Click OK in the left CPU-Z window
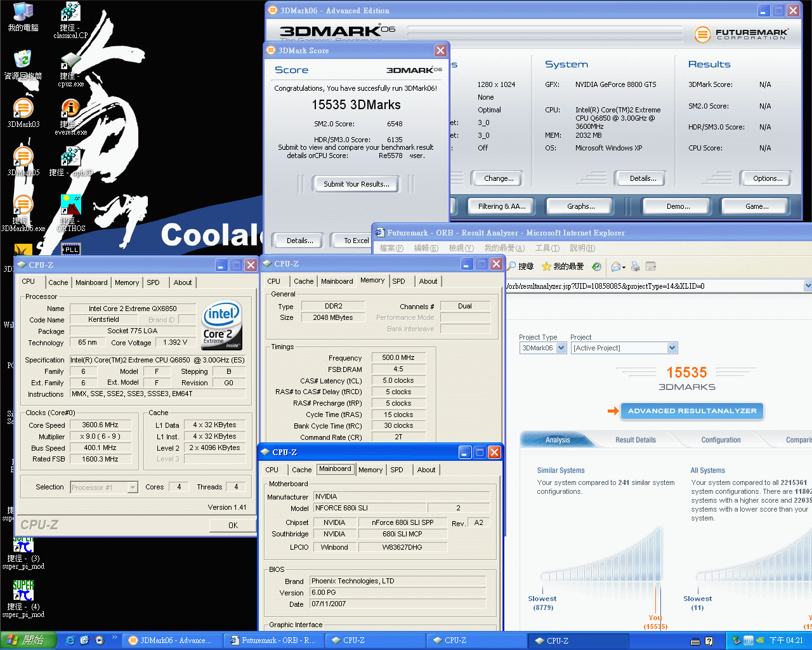Screen dimensions: 812x650 point(233,525)
